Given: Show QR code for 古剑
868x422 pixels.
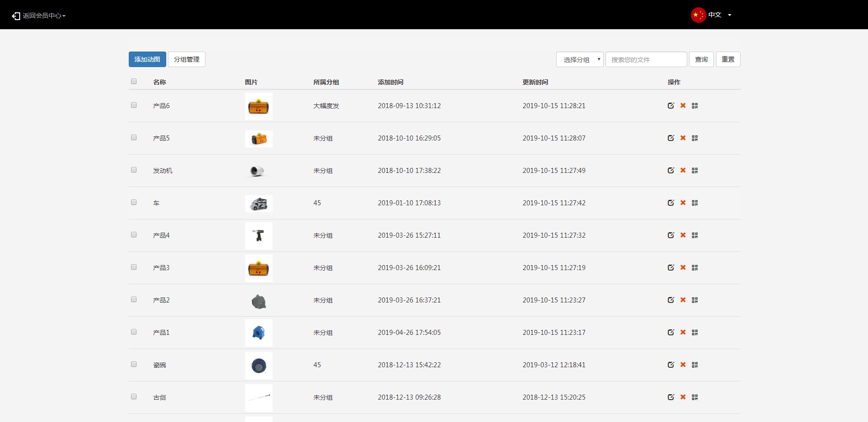Looking at the screenshot, I should click(x=695, y=397).
